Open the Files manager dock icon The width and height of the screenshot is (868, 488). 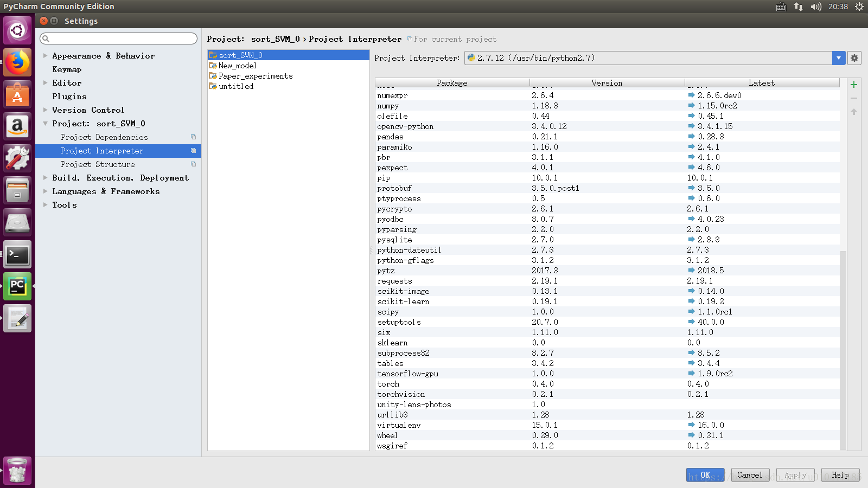point(17,190)
